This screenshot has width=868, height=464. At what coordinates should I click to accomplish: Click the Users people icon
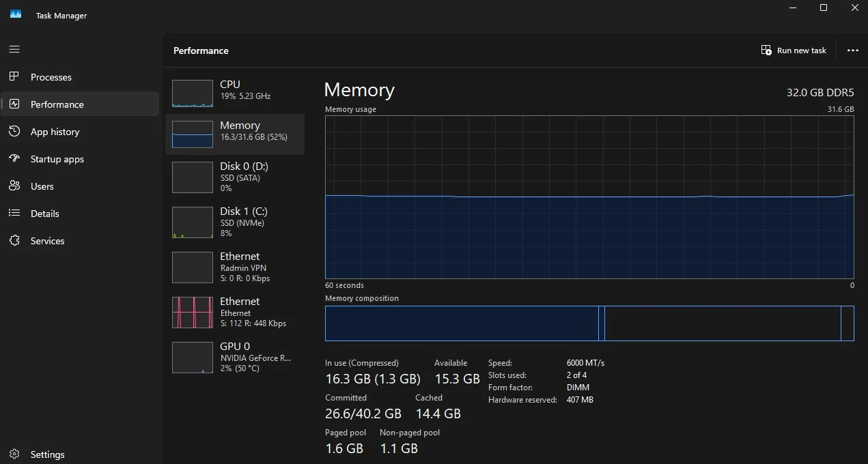coord(14,186)
